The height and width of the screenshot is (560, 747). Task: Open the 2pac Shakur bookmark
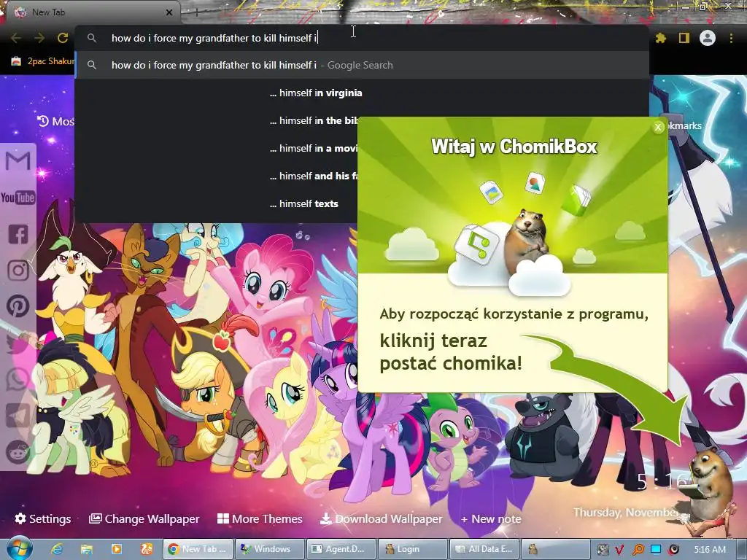click(x=43, y=61)
